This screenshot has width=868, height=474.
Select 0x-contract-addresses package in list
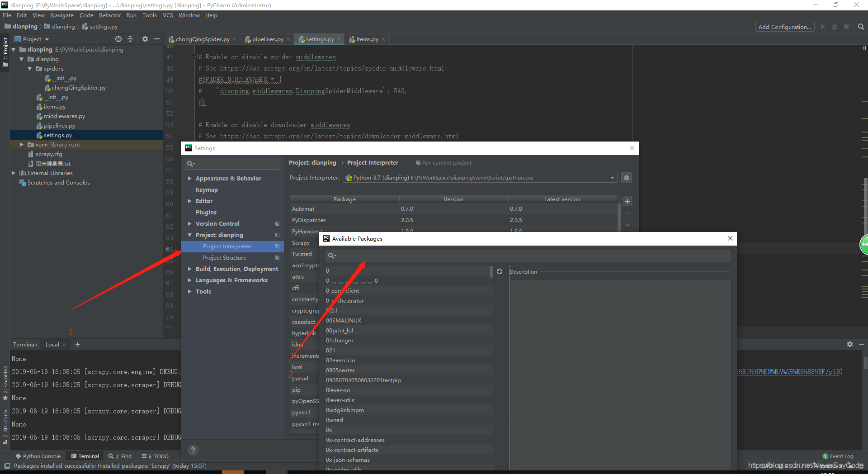[409, 440]
